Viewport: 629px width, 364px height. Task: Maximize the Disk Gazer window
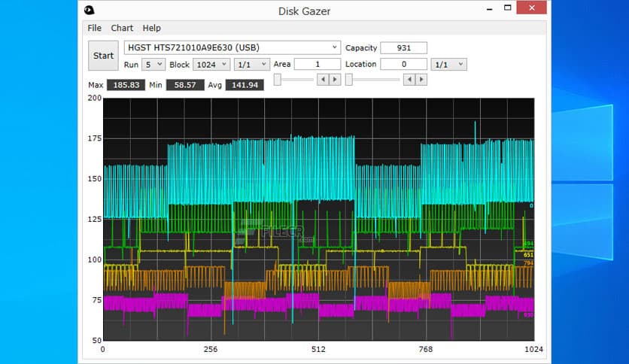click(507, 8)
